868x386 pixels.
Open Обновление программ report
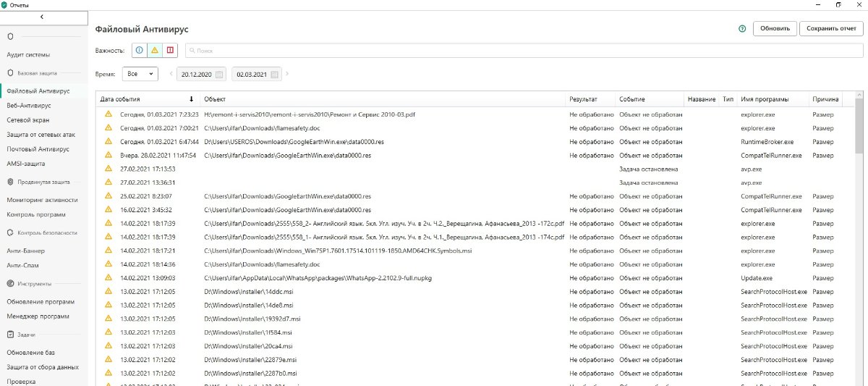pos(41,301)
